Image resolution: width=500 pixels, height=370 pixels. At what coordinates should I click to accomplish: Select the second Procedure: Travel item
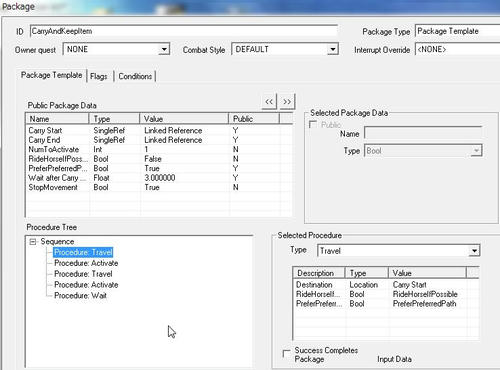click(83, 274)
